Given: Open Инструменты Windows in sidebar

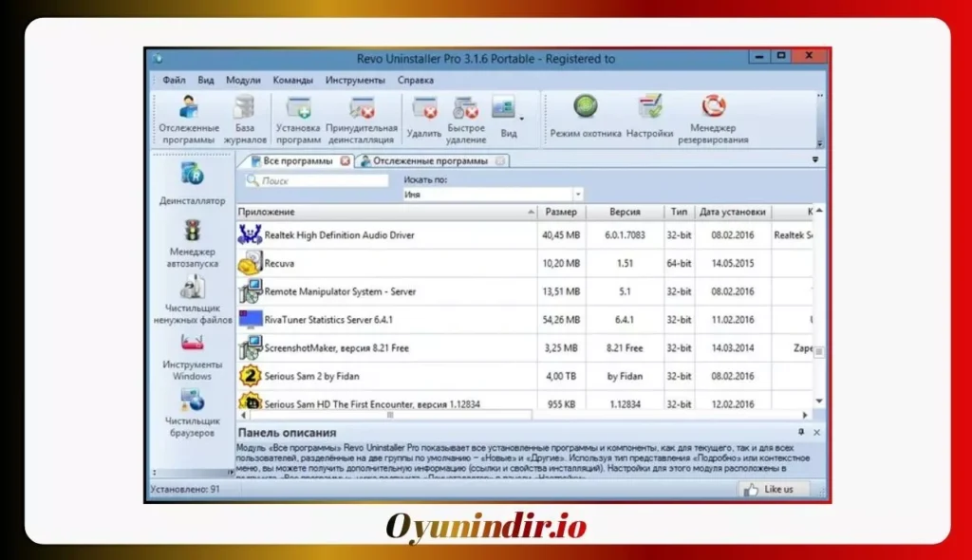Looking at the screenshot, I should click(x=192, y=357).
